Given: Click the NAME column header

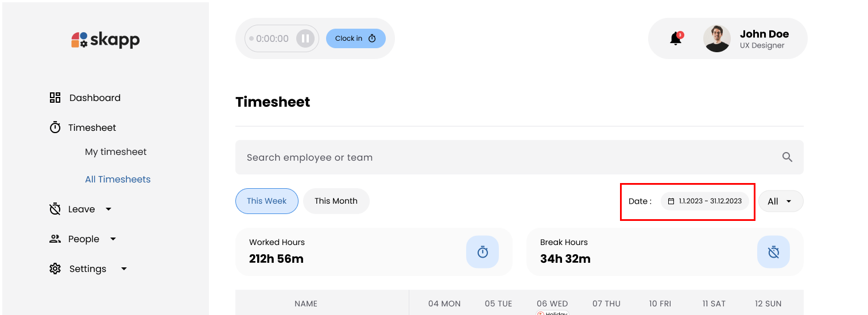Looking at the screenshot, I should pos(306,304).
